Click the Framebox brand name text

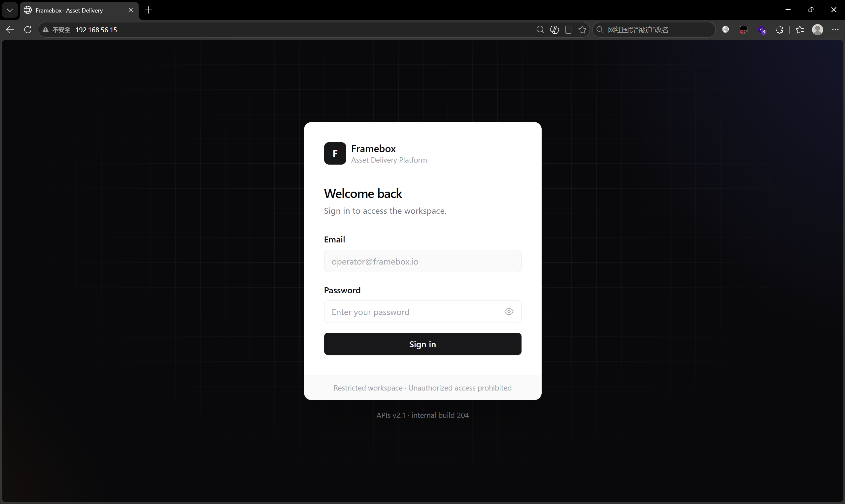click(x=373, y=148)
